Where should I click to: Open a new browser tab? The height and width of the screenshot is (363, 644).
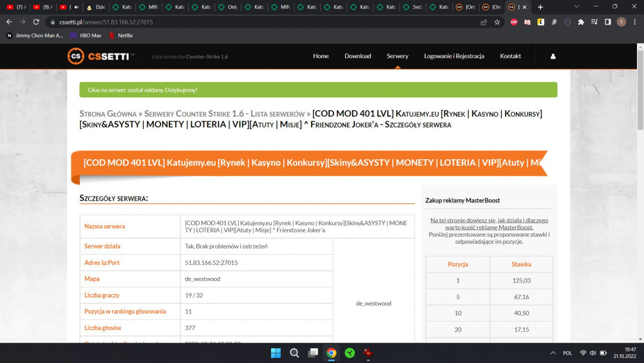coord(540,7)
